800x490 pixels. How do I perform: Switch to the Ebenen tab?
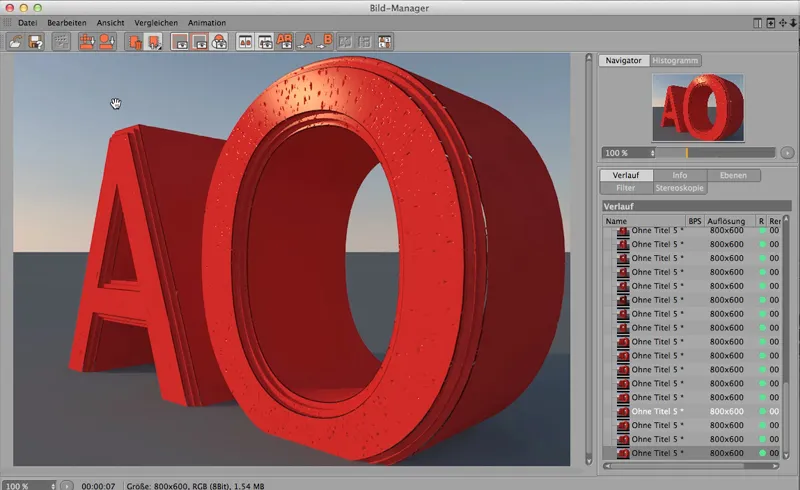[733, 175]
